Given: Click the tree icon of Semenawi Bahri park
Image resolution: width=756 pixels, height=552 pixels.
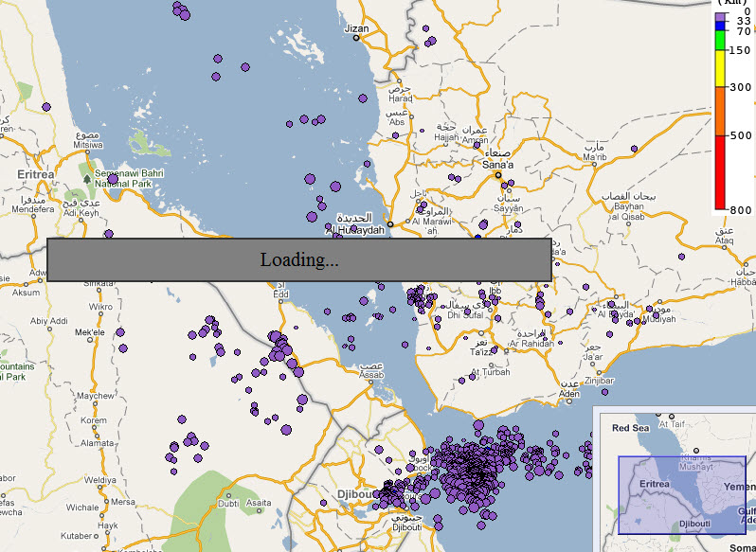Looking at the screenshot, I should [x=87, y=179].
